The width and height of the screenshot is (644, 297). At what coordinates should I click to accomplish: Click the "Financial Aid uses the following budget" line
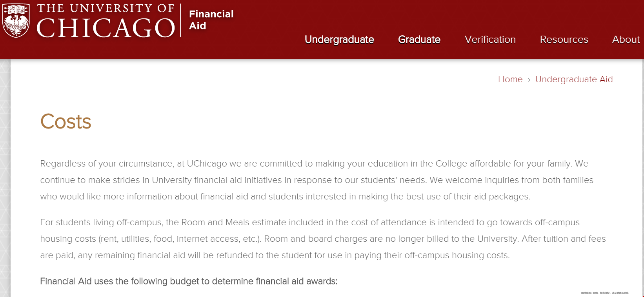[x=189, y=281]
